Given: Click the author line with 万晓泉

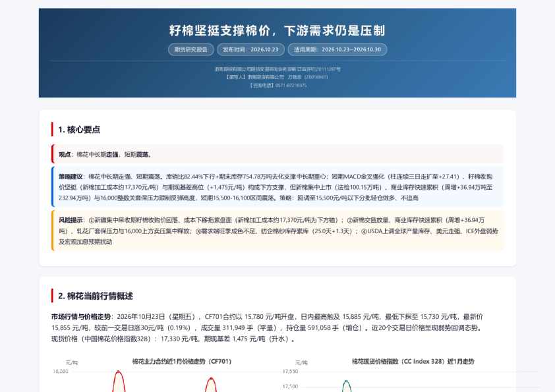Looking at the screenshot, I should coord(277,77).
